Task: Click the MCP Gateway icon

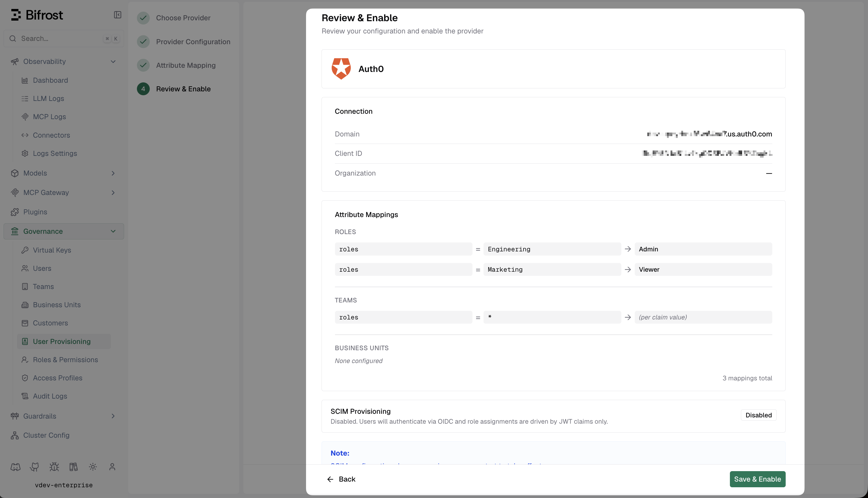Action: coord(15,193)
